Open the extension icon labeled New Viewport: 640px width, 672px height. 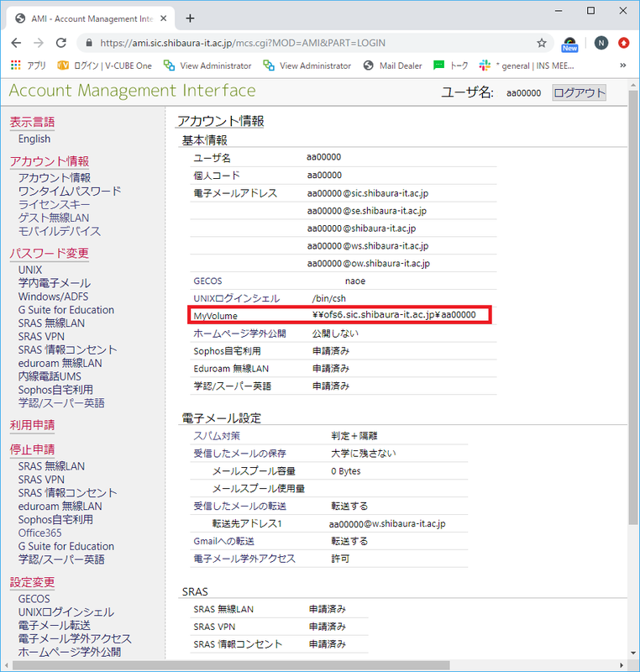point(569,45)
